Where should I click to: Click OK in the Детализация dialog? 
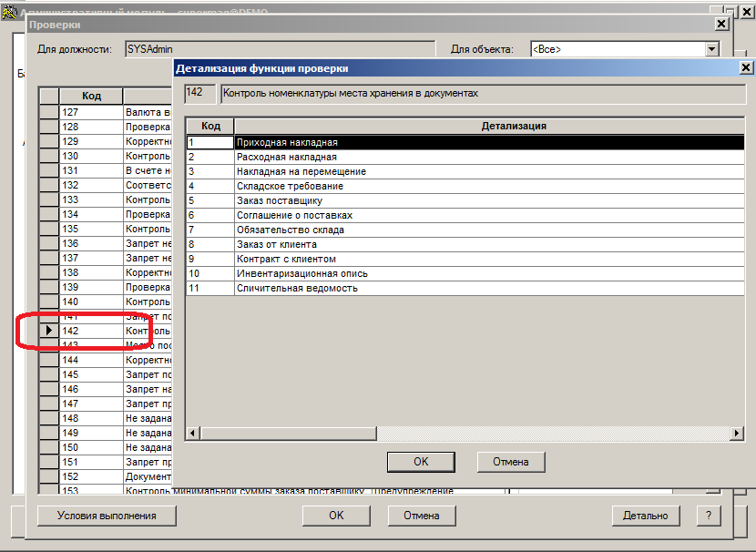(421, 462)
